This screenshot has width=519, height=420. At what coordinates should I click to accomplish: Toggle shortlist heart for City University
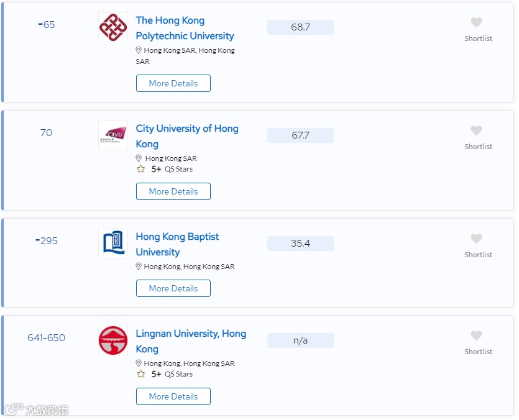[476, 130]
